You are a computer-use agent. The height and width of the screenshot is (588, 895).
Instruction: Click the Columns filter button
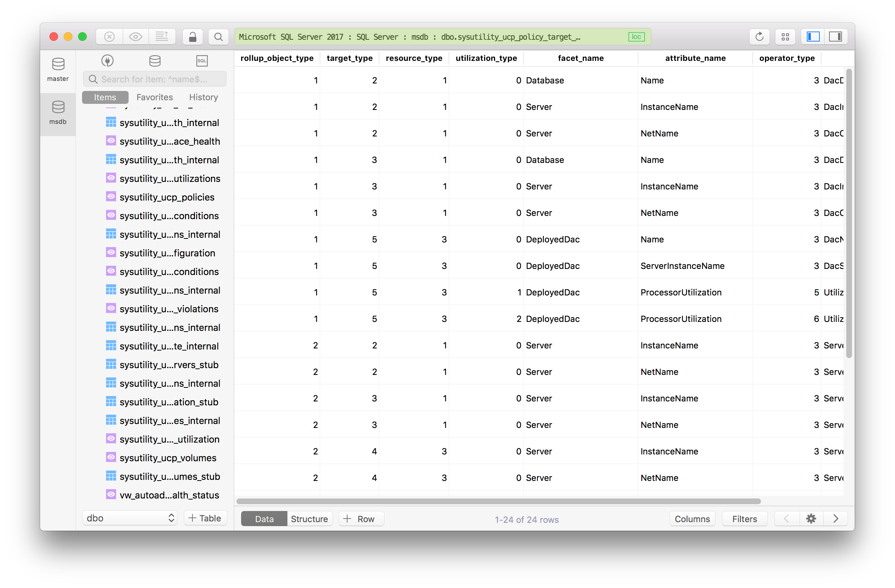tap(691, 519)
